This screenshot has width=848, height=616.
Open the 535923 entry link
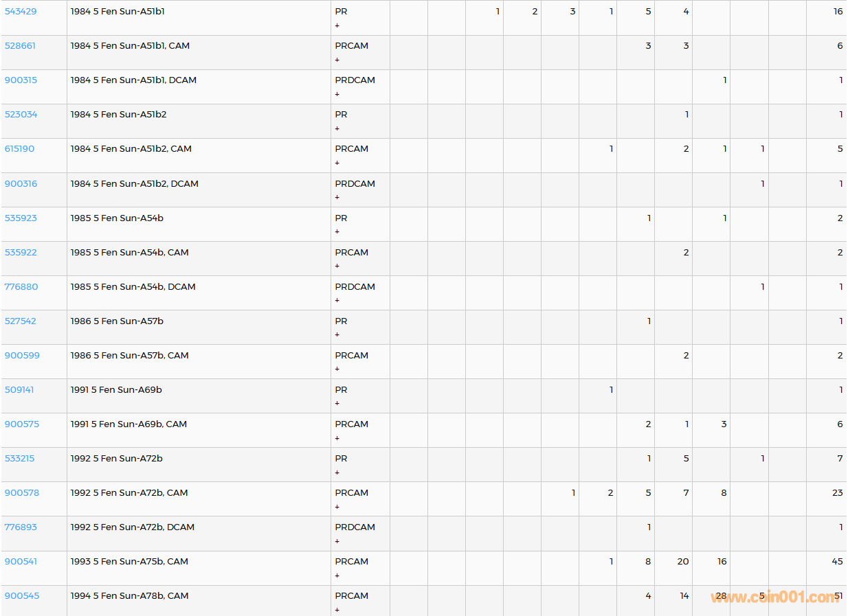(21, 218)
